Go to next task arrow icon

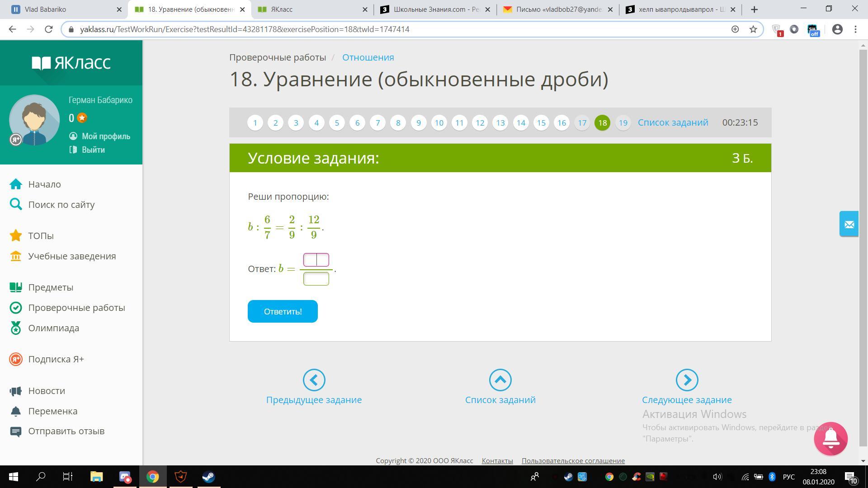[687, 380]
